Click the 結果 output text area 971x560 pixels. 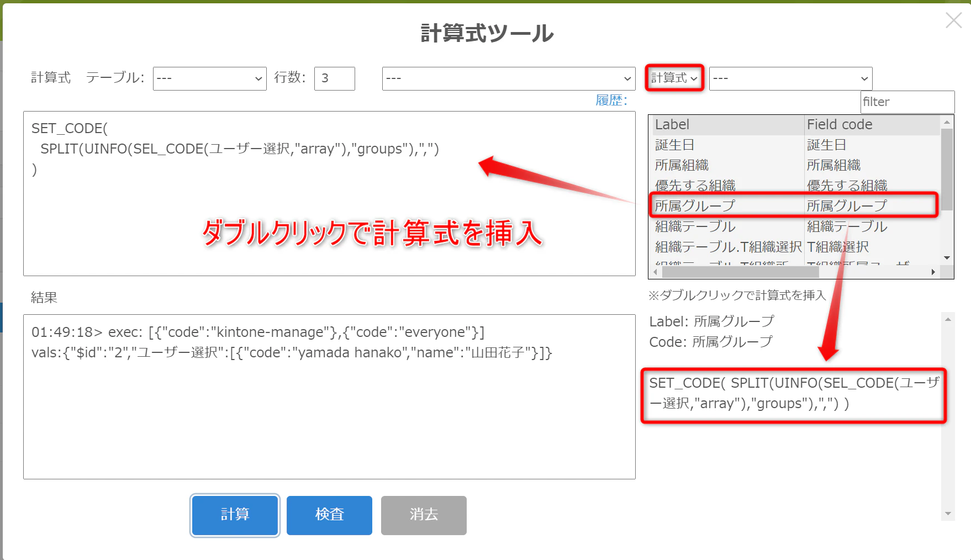coord(329,397)
